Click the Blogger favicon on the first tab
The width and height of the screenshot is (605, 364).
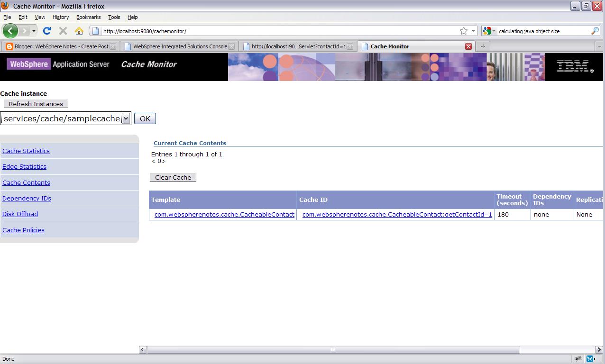[x=9, y=46]
